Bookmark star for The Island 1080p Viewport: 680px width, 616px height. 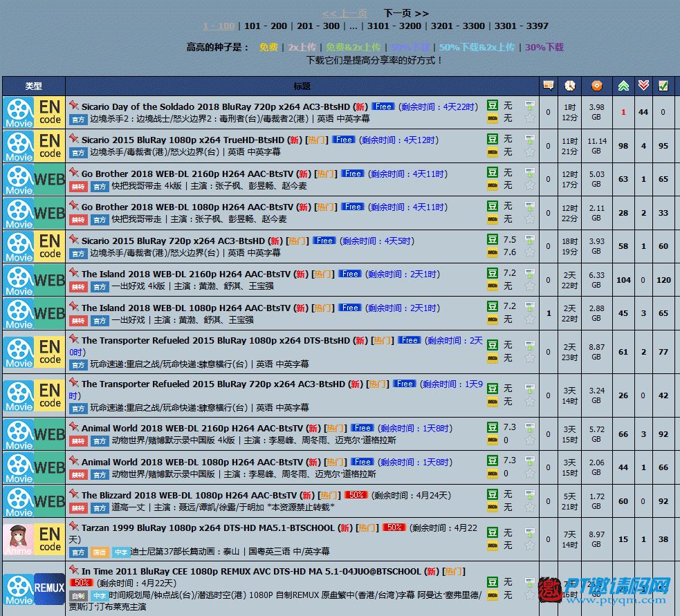coord(529,319)
